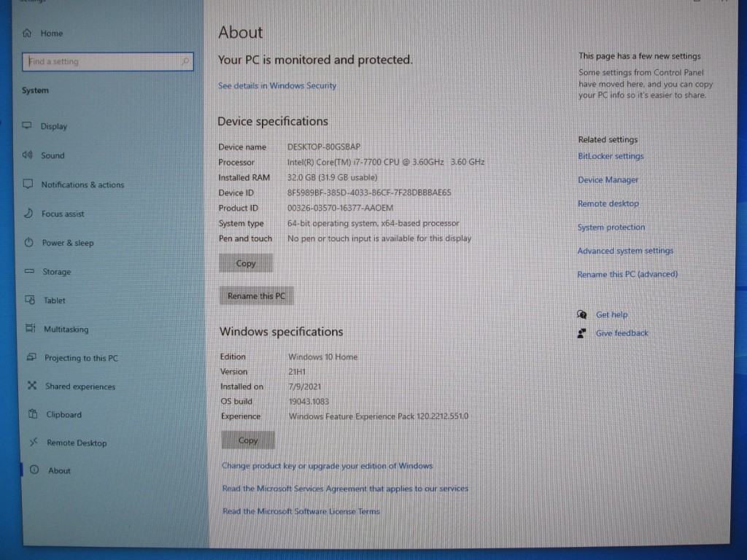The image size is (747, 560).
Task: Click the Intel Core i7-7700 processor text
Action: 386,162
